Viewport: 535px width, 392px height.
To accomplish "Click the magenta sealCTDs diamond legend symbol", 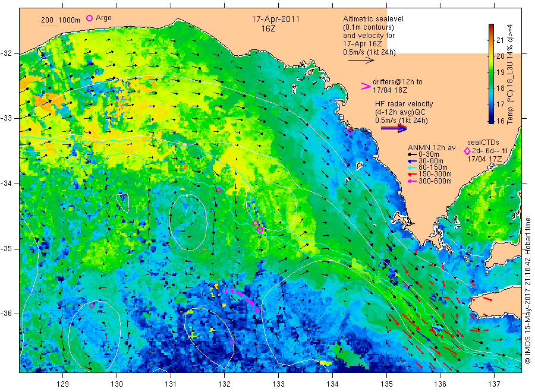I will point(467,151).
